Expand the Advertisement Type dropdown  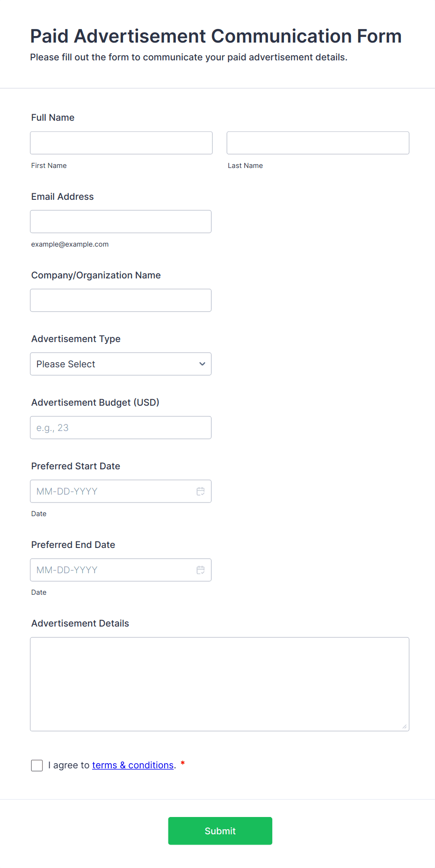[121, 364]
